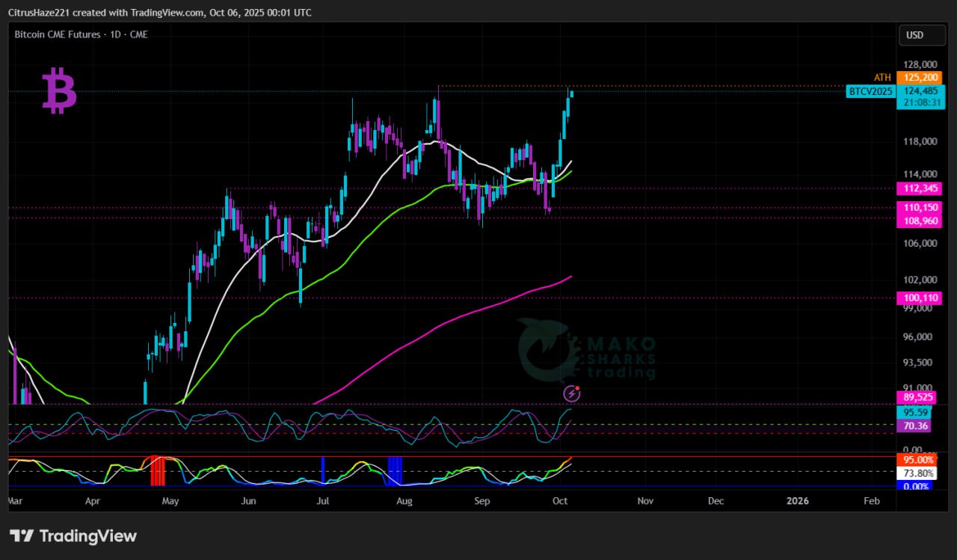The width and height of the screenshot is (957, 560).
Task: Click the purple Bitcoin logo icon
Action: [59, 90]
